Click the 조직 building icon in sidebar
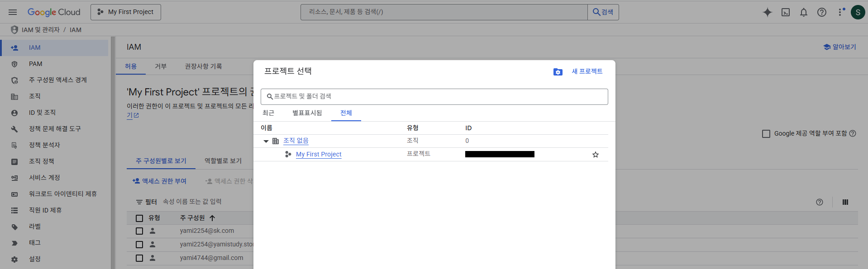The width and height of the screenshot is (868, 269). (x=14, y=97)
